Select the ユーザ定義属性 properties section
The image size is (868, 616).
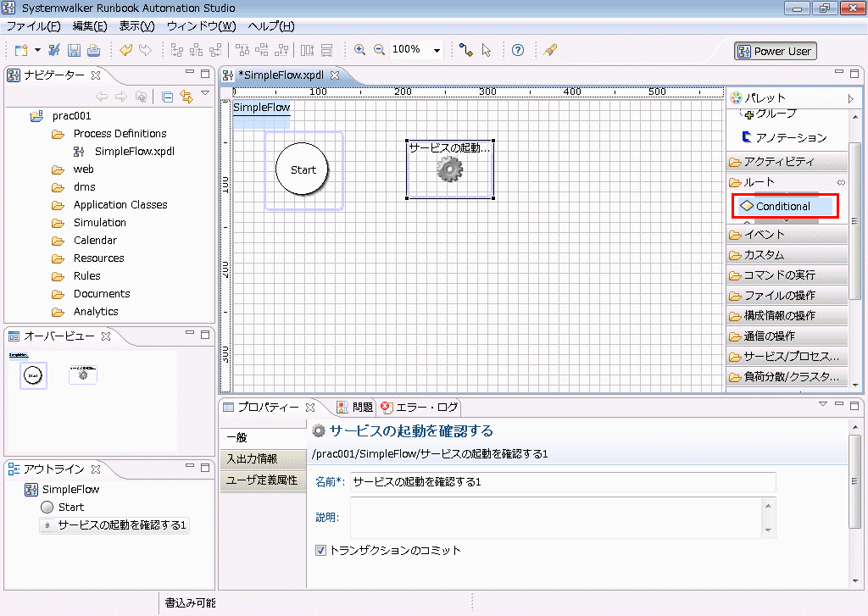pyautogui.click(x=263, y=480)
